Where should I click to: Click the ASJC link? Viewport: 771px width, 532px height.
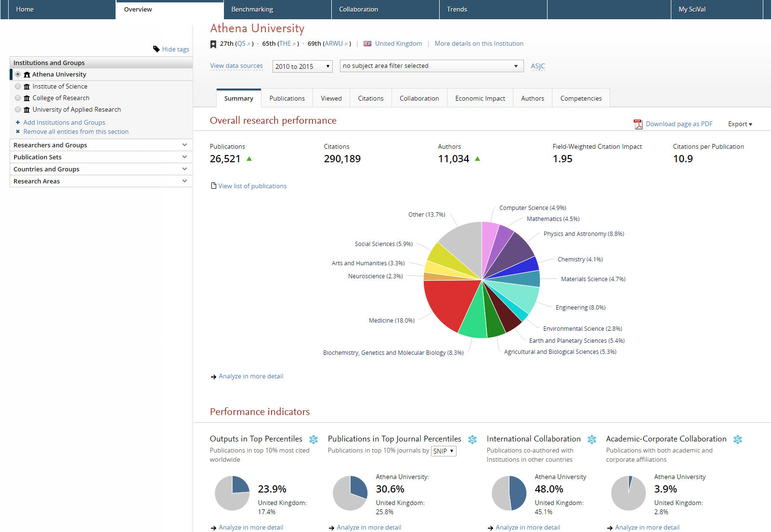pyautogui.click(x=538, y=66)
